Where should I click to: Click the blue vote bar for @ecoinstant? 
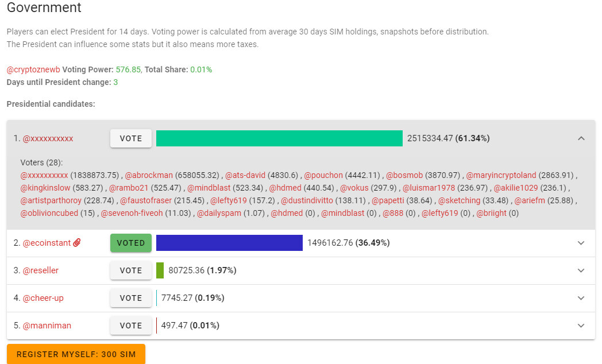(x=229, y=243)
